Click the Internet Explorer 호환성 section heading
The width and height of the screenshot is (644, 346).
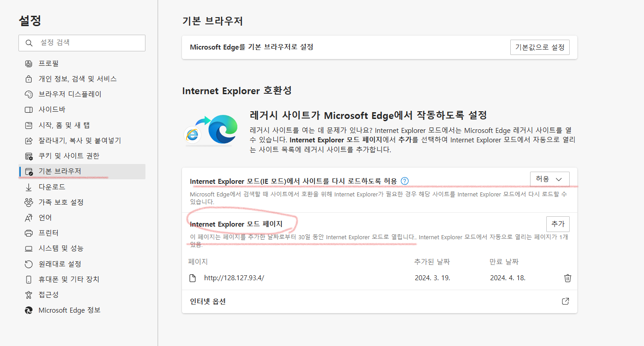(x=237, y=91)
